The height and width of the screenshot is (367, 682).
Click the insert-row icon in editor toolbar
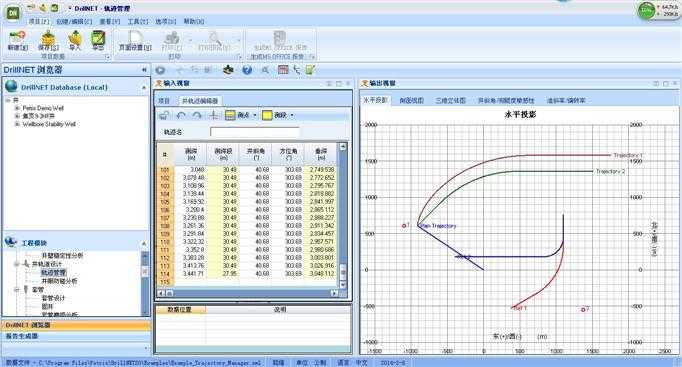point(214,115)
